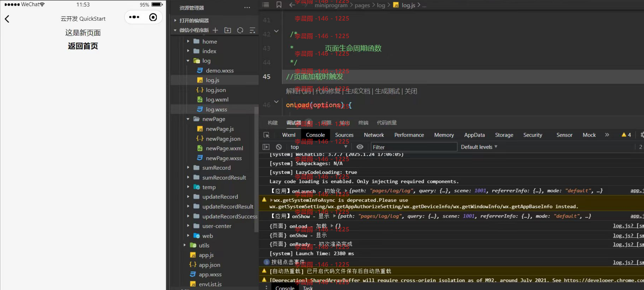Viewport: 644px width, 290px height.
Task: Collapse the log folder
Action: click(x=188, y=61)
